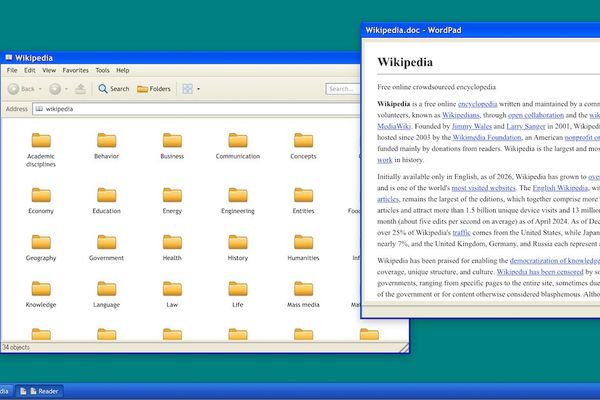Open the Entities folder
The width and height of the screenshot is (600, 400).
pos(303,200)
